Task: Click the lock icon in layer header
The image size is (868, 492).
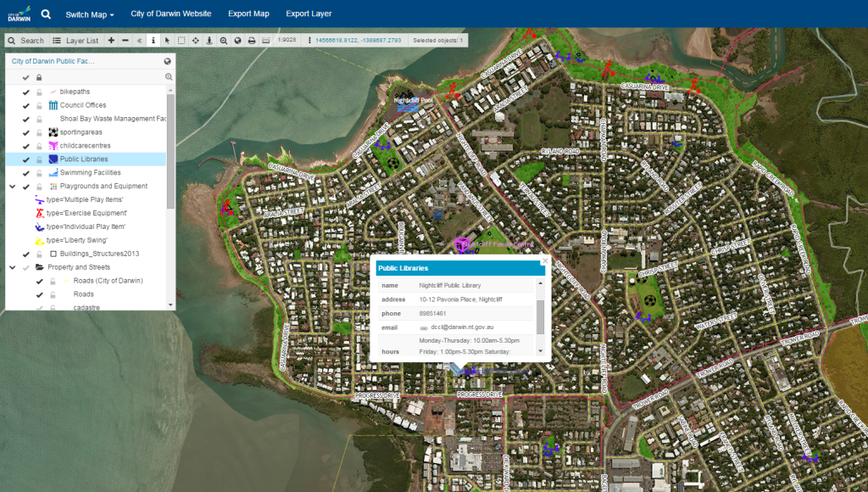Action: click(x=39, y=77)
